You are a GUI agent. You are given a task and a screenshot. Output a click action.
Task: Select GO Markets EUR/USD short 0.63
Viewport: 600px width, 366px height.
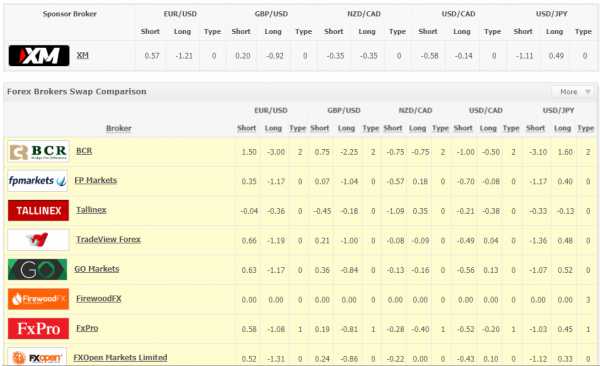[x=249, y=270]
